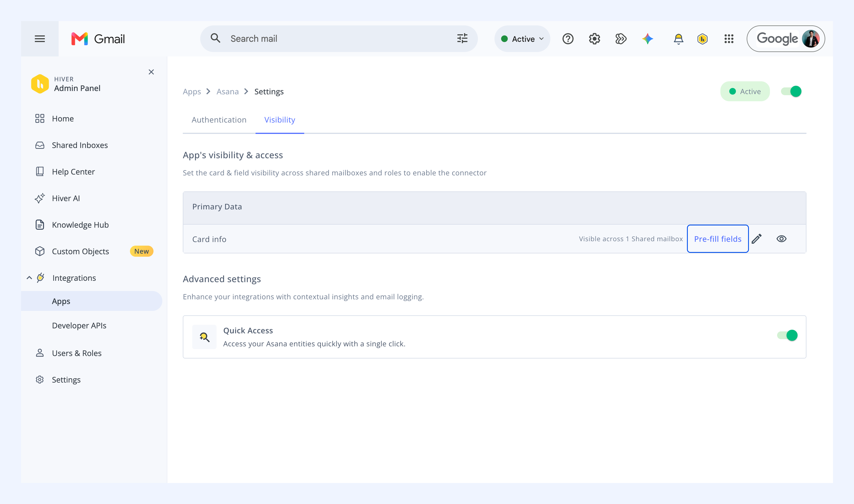The image size is (854, 504).
Task: Open the Gemini sparkle icon in header
Action: 647,39
